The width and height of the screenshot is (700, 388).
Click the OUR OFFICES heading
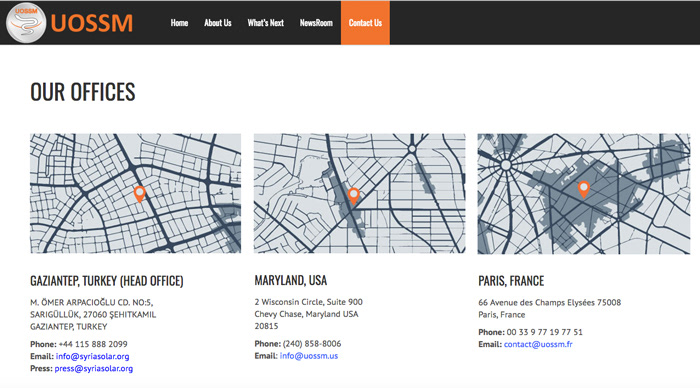[x=83, y=92]
